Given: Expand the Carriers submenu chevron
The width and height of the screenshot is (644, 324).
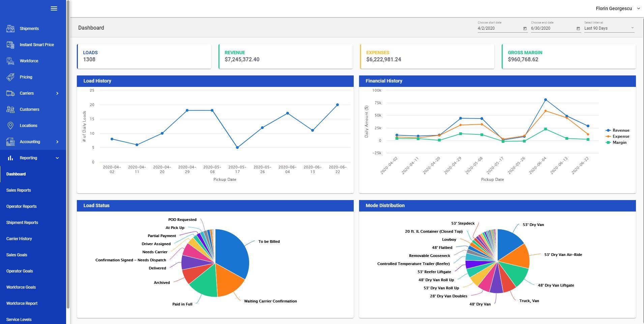Looking at the screenshot, I should 57,93.
